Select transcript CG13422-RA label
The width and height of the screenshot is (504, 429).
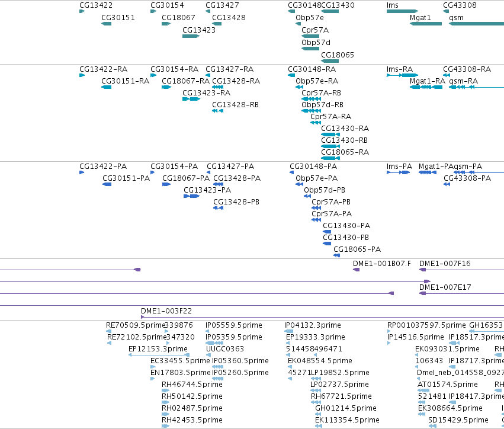[103, 69]
